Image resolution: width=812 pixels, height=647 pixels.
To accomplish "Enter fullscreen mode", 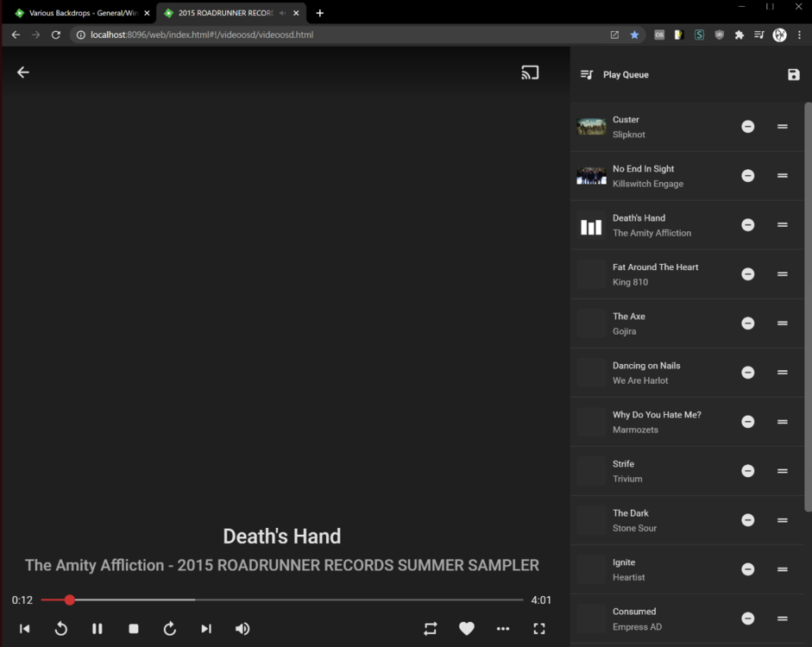I will [539, 628].
